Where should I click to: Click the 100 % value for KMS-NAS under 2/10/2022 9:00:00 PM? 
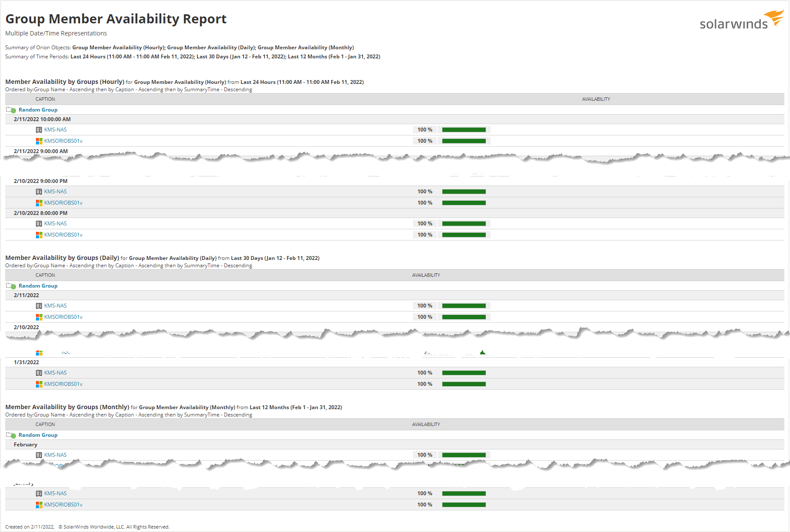[x=425, y=192]
